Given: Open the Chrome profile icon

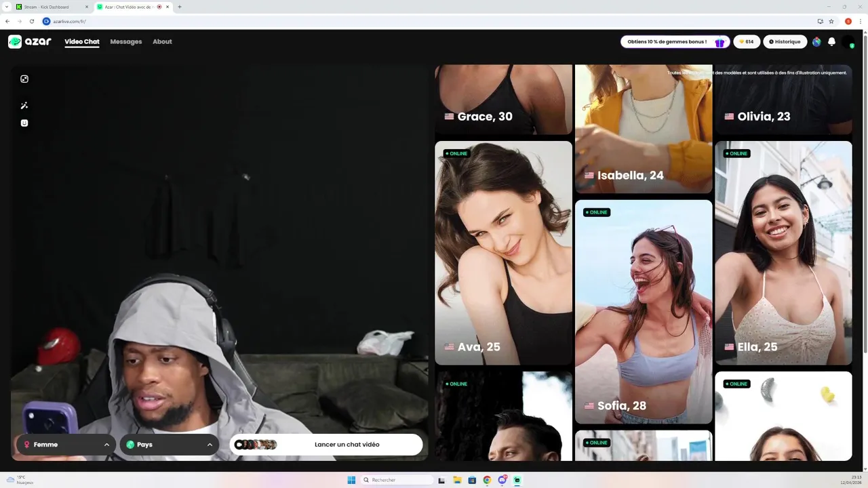Looking at the screenshot, I should pos(848,21).
